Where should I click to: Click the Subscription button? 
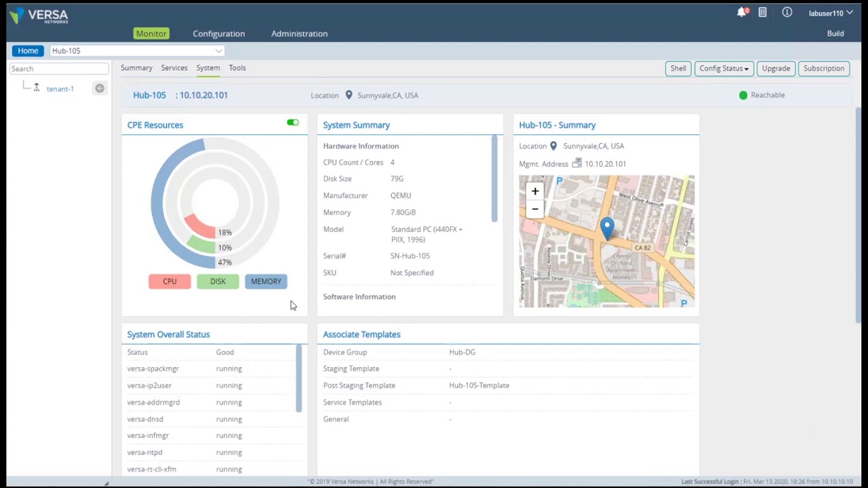(x=824, y=68)
